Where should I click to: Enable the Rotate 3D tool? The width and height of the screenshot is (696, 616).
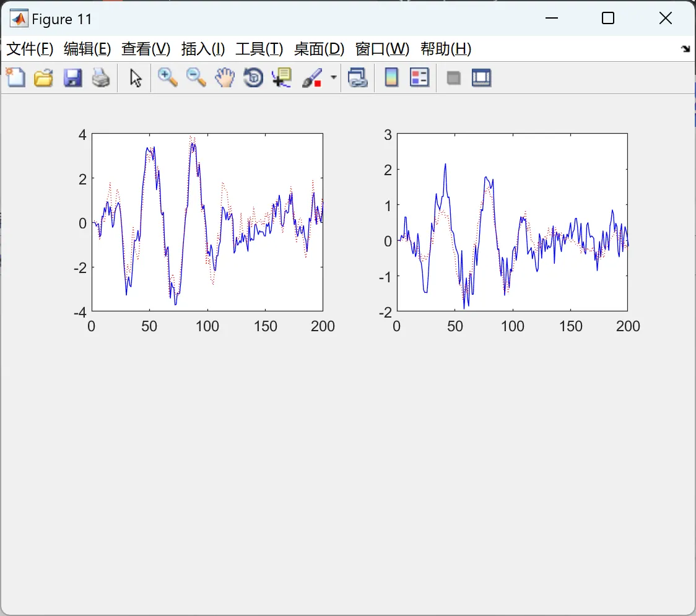253,77
